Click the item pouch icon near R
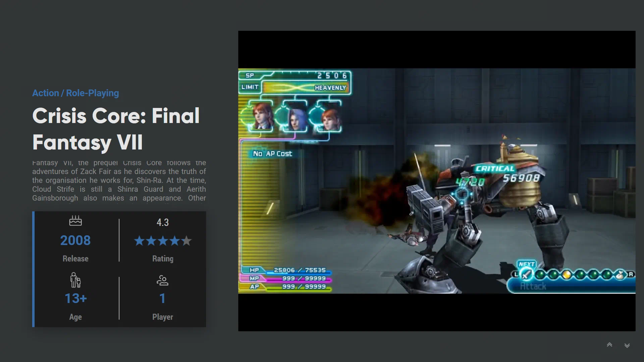The image size is (644, 362). [x=620, y=275]
